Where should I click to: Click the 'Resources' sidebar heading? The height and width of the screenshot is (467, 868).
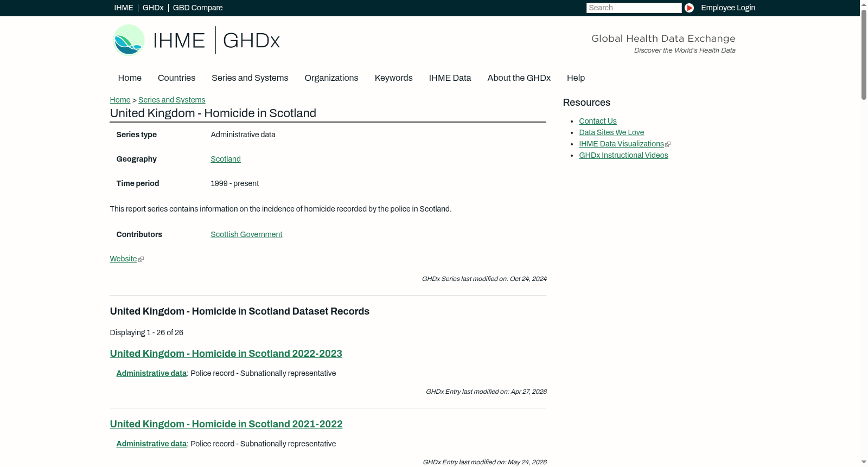(x=586, y=103)
